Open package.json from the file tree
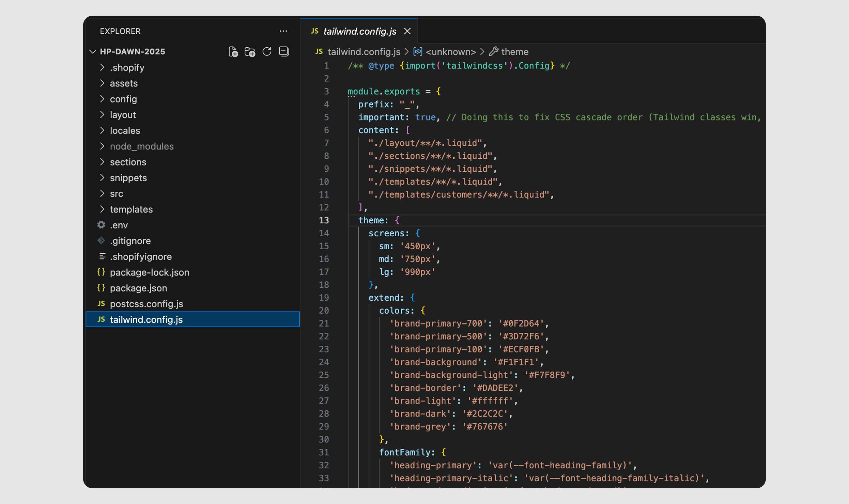The image size is (849, 504). click(x=138, y=288)
